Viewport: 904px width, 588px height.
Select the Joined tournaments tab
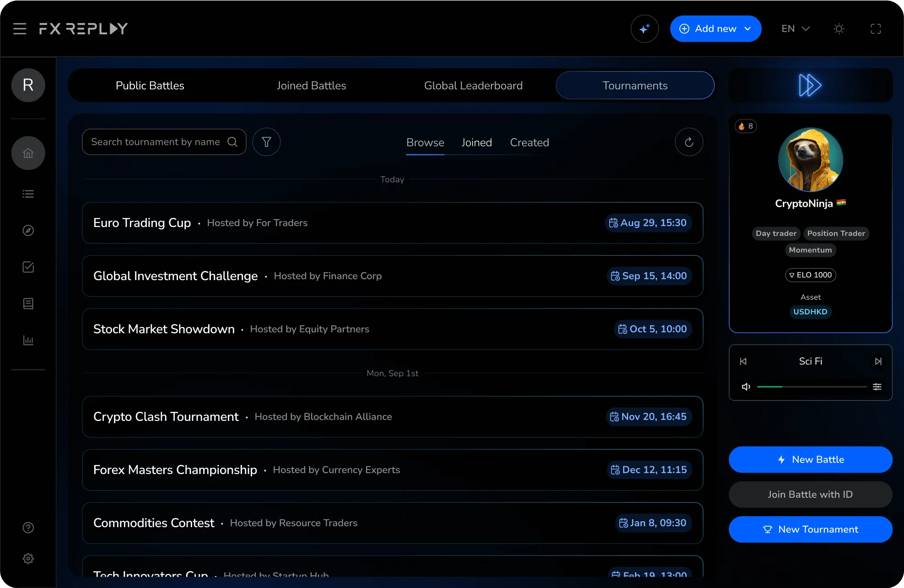476,142
